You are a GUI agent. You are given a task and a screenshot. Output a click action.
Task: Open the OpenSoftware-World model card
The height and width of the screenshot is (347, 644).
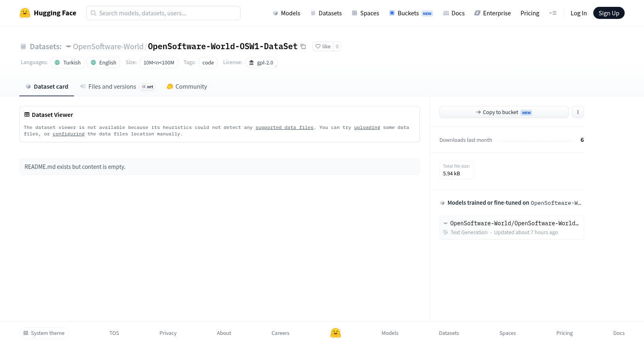click(x=512, y=228)
